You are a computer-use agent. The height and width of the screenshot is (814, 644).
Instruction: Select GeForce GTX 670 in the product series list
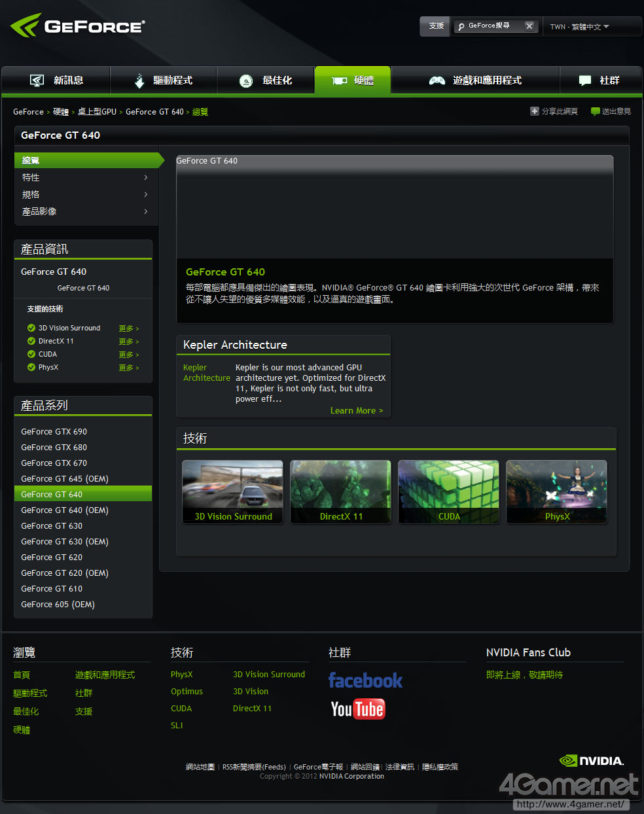click(x=54, y=463)
